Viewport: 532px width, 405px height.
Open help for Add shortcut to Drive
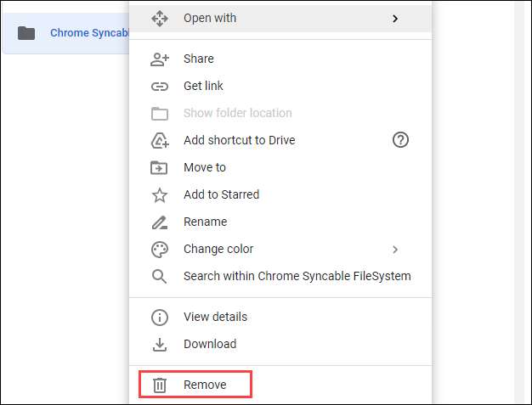pos(401,140)
